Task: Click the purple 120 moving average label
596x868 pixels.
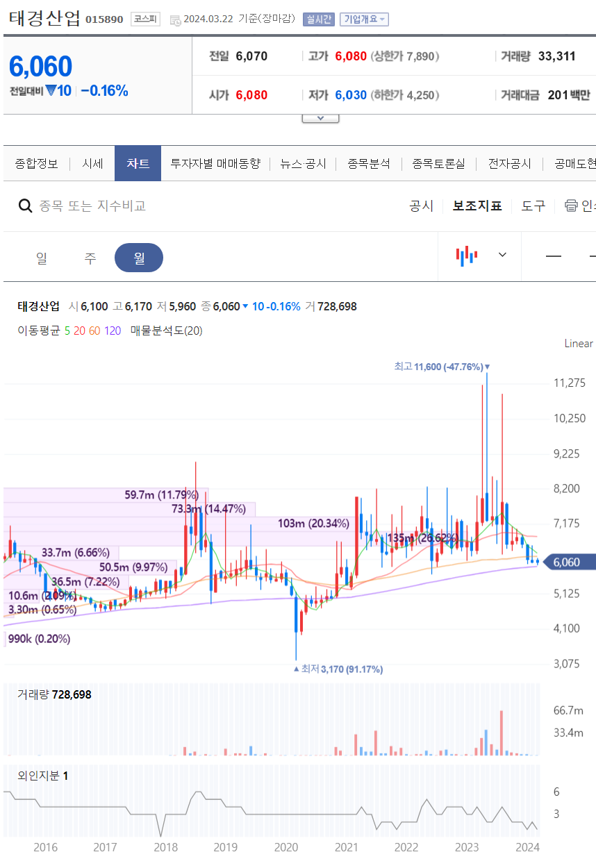Action: coord(113,331)
